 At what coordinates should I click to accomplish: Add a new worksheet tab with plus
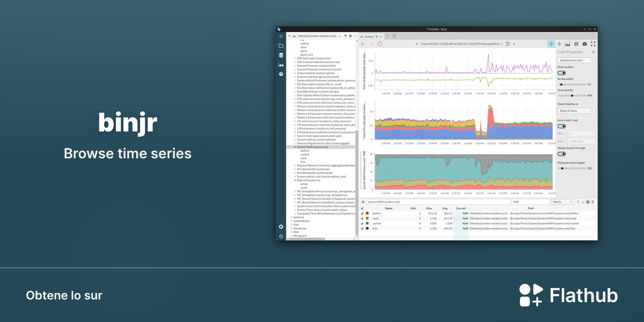pyautogui.click(x=387, y=36)
